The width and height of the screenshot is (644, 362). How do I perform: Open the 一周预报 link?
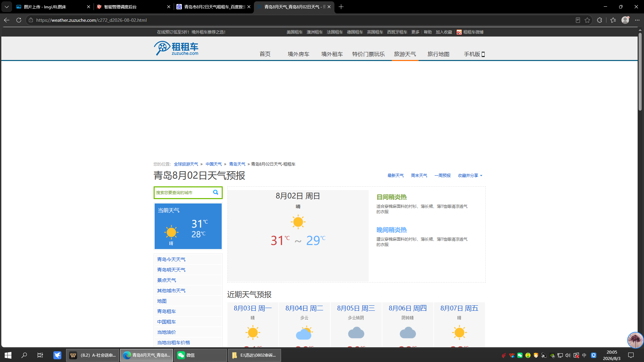[x=442, y=176]
